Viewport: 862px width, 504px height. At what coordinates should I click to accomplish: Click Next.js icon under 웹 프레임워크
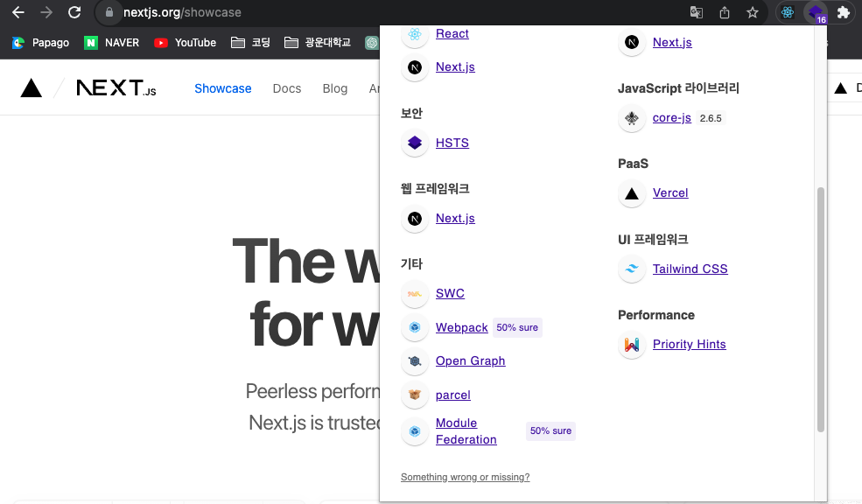[x=415, y=219]
